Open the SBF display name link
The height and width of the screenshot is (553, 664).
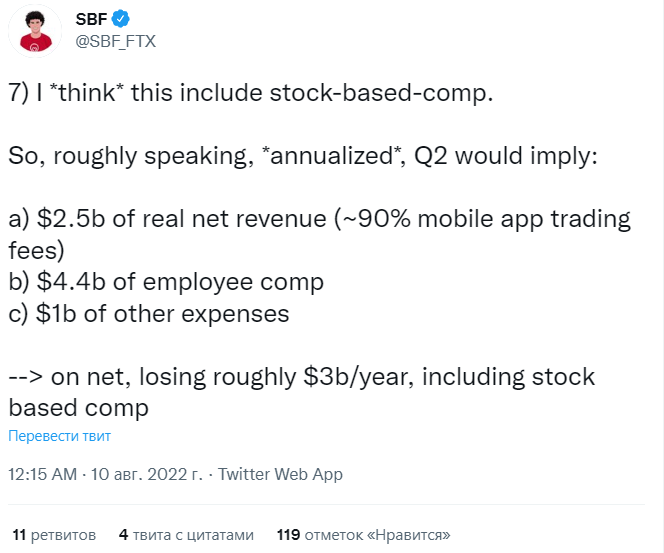[92, 19]
